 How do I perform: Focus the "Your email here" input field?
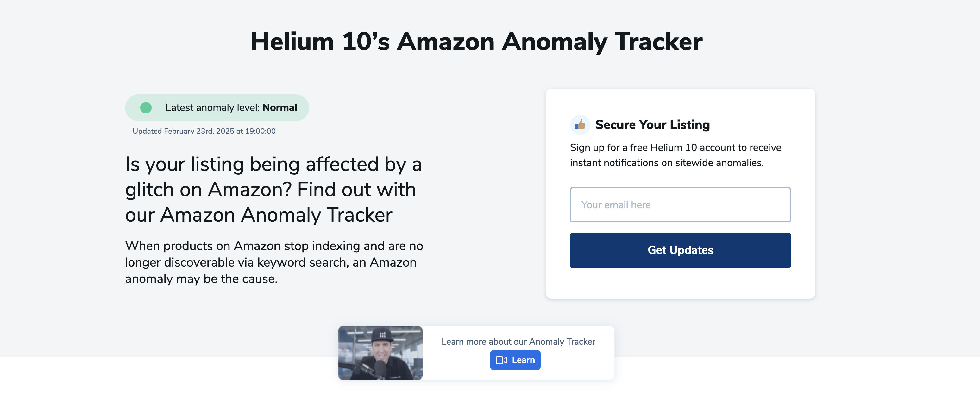pyautogui.click(x=680, y=204)
